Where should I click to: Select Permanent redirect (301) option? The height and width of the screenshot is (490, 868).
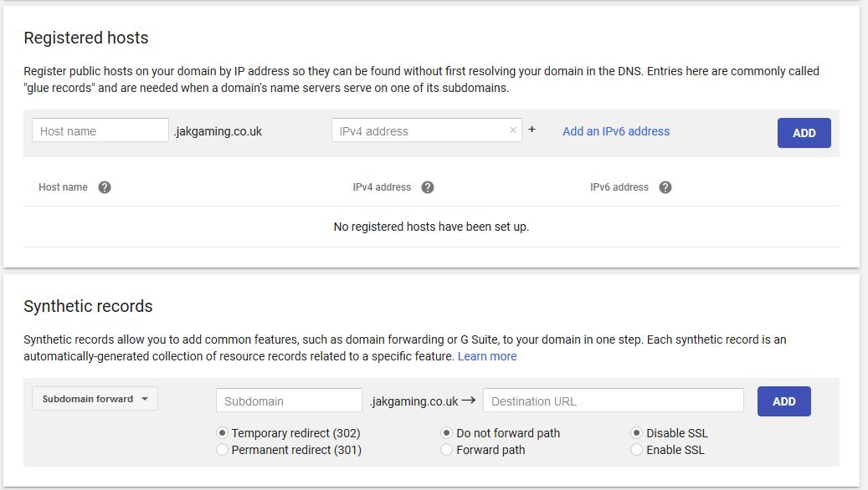222,450
